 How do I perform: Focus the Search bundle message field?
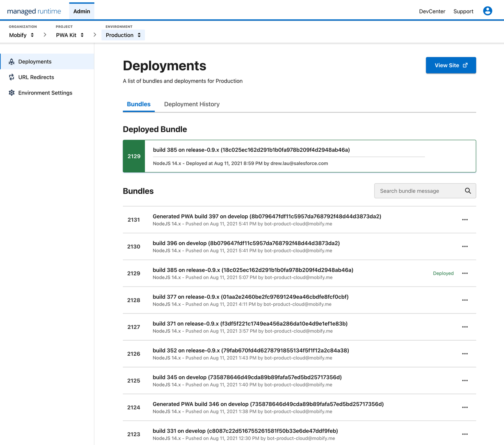click(x=419, y=191)
